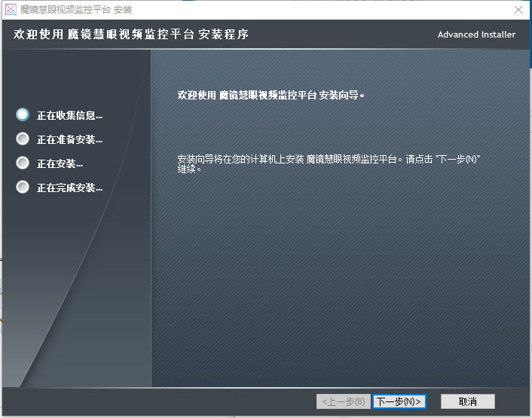Click the window title text 魔镜慧眼视频监控平台 安装
This screenshot has height=418, width=532.
[75, 10]
